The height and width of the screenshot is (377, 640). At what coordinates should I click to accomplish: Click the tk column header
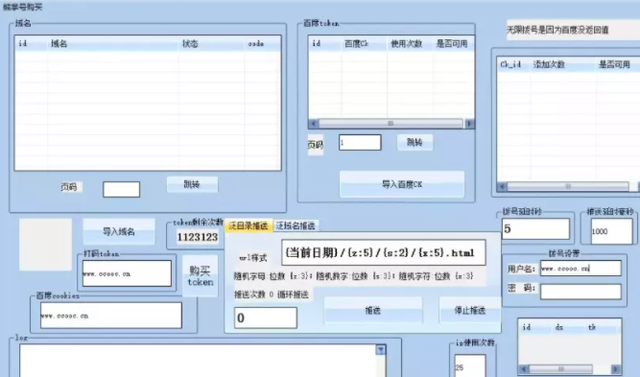click(x=591, y=327)
